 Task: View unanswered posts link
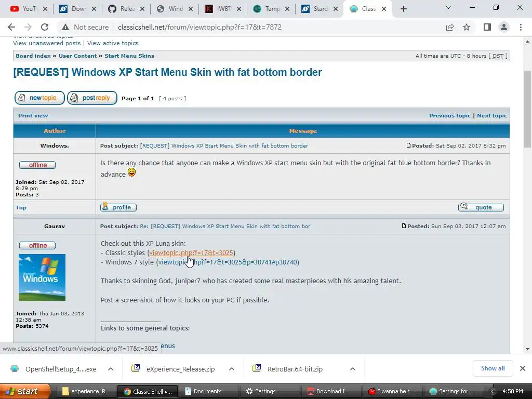coord(47,43)
